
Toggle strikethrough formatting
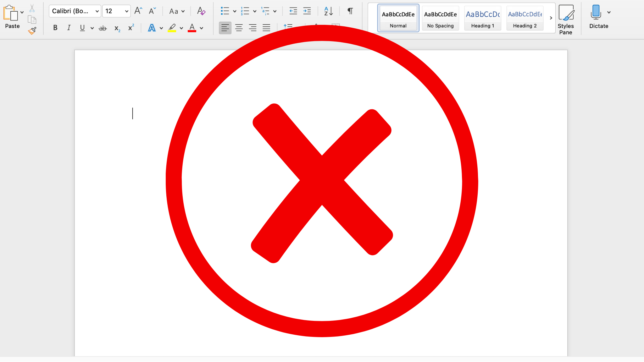click(103, 28)
